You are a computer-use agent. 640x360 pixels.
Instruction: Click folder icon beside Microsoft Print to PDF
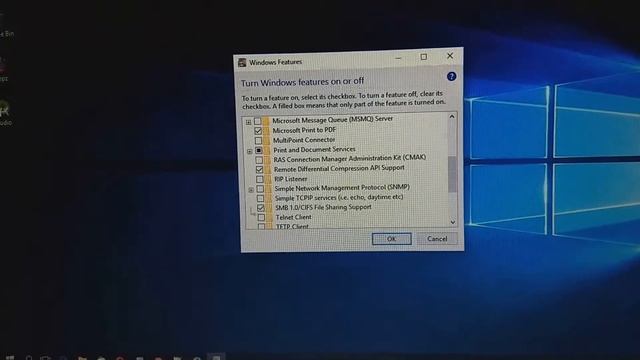(267, 131)
